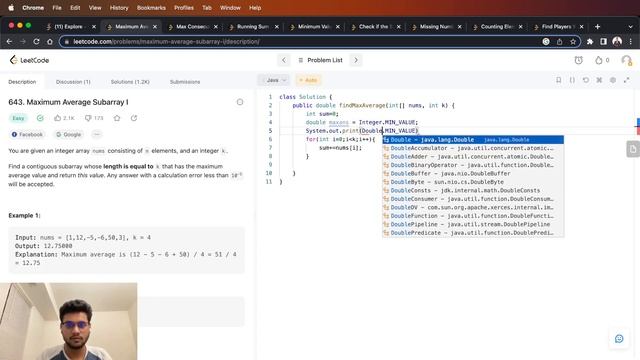Open the notes side panel icon
640x360 pixels.
coord(633,149)
